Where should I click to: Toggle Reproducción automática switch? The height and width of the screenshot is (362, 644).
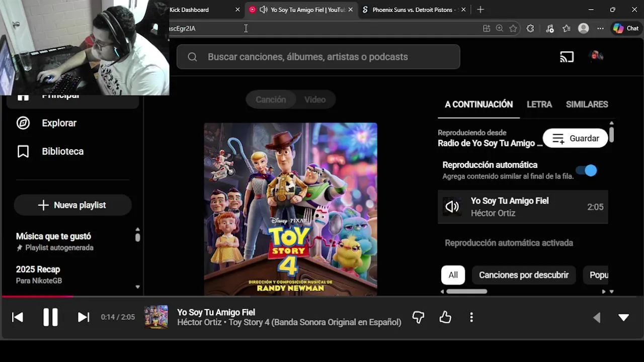point(587,170)
